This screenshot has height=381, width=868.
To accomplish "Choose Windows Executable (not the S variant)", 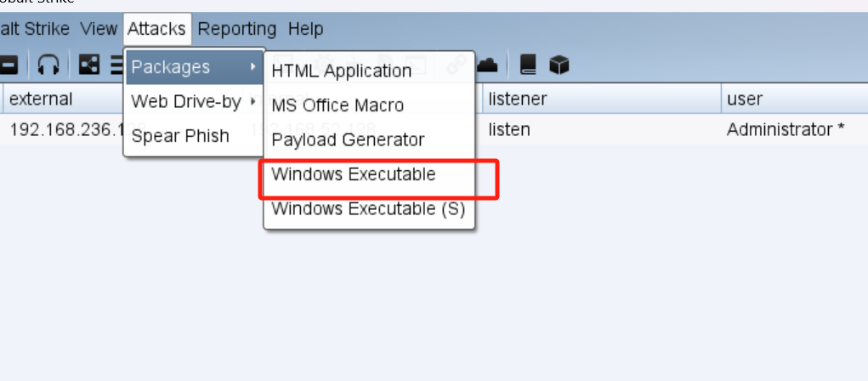I will [354, 174].
